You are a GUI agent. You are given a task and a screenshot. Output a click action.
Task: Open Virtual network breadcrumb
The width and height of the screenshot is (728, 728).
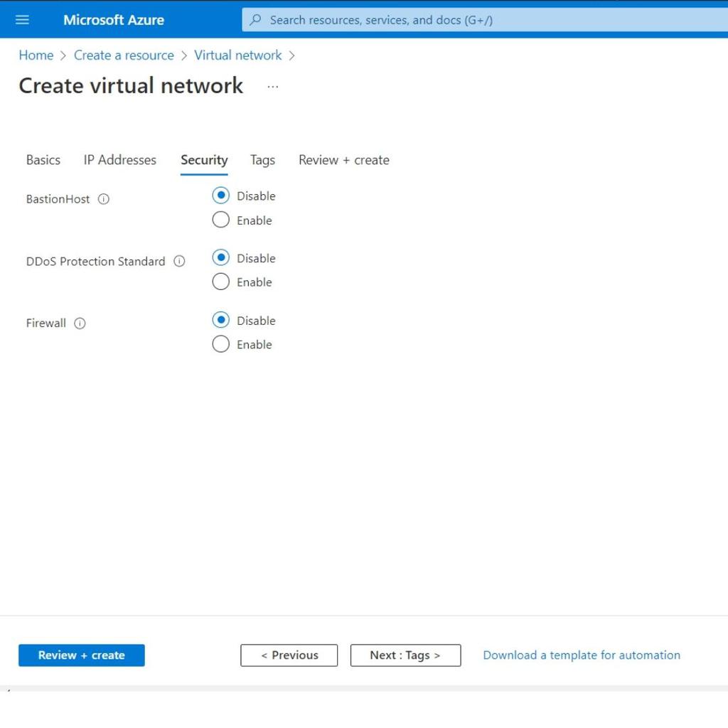(x=237, y=55)
